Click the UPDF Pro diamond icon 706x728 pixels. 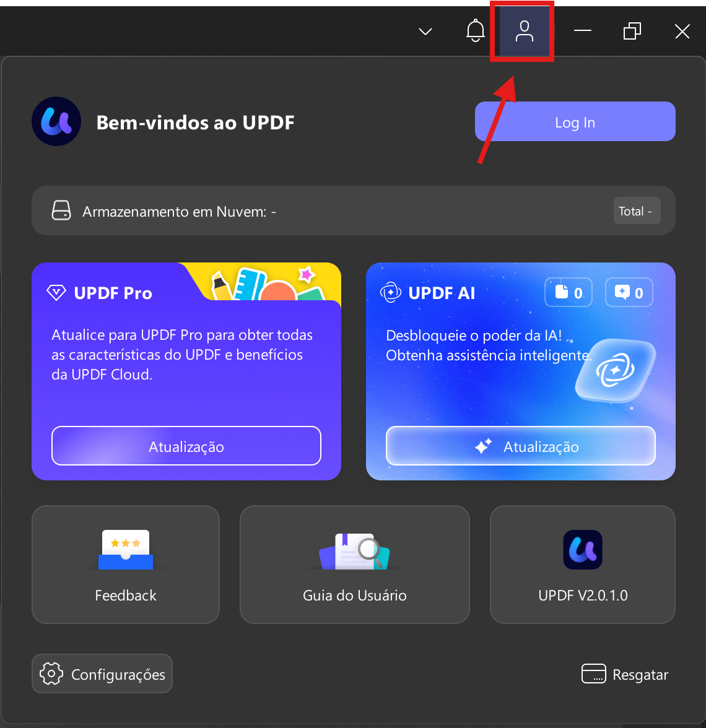point(56,293)
